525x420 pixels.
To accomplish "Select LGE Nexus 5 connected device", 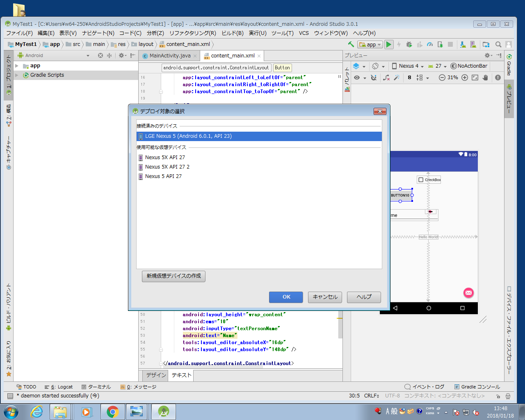I will [x=259, y=136].
